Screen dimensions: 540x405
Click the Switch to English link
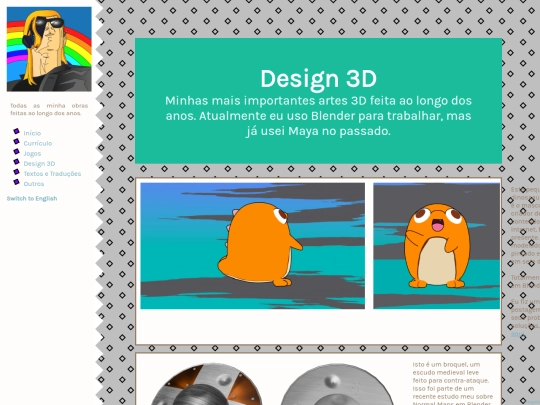pos(32,198)
